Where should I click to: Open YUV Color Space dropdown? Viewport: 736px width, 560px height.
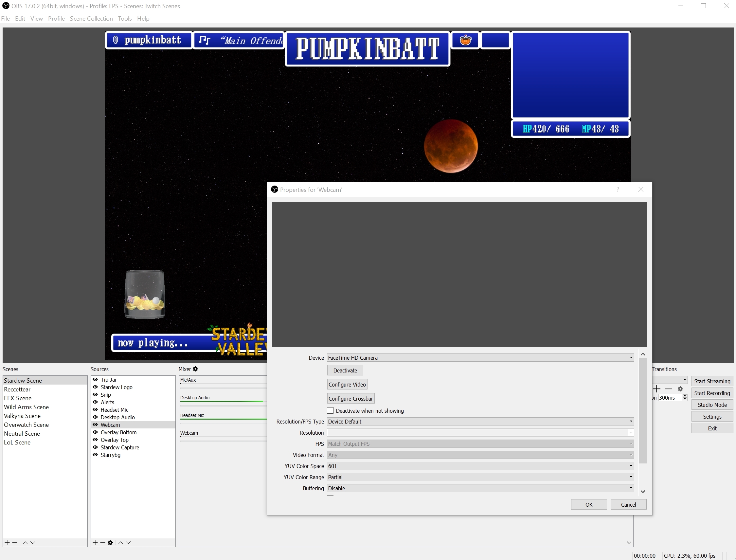click(x=480, y=466)
